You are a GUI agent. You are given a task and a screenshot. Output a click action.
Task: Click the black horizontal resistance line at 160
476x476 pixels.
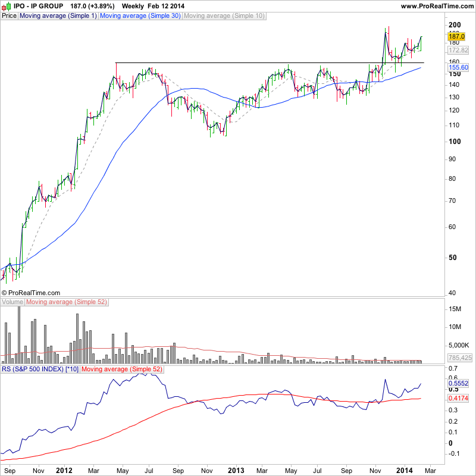click(270, 63)
